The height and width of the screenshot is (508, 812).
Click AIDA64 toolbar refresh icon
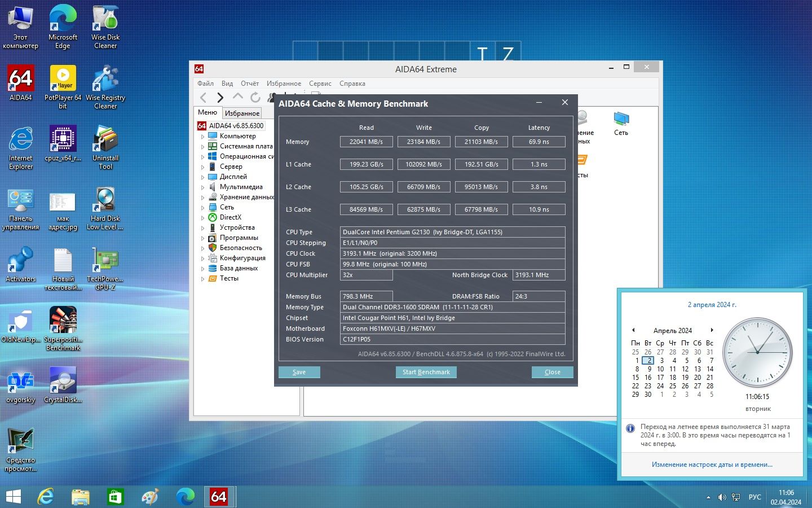(255, 98)
